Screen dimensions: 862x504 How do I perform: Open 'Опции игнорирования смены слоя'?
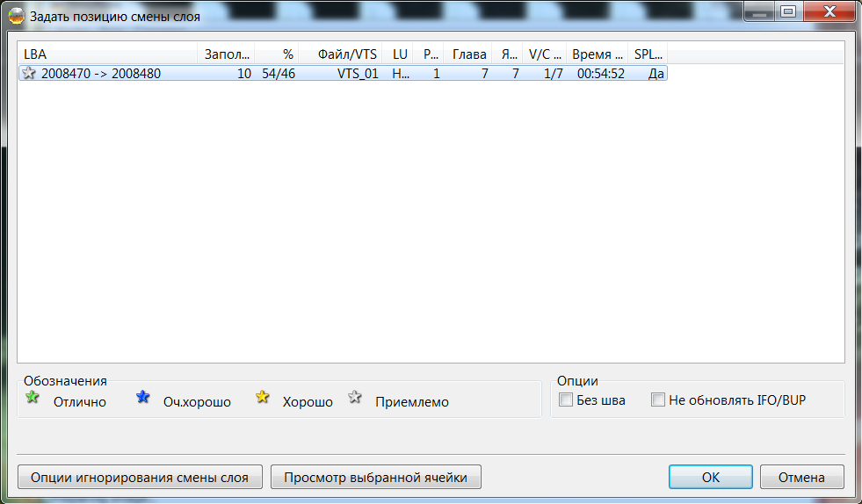[x=140, y=477]
